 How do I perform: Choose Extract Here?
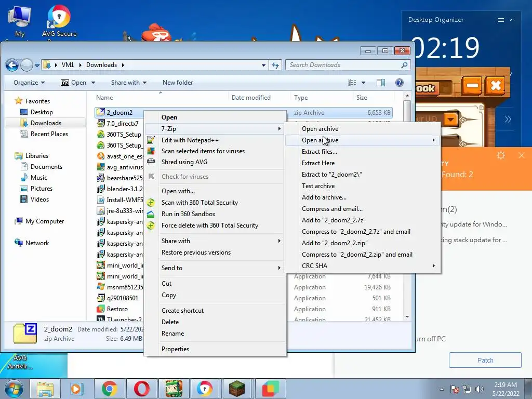(362, 163)
